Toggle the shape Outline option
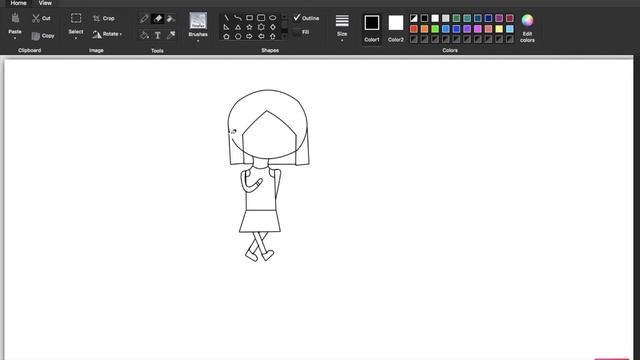 click(306, 18)
